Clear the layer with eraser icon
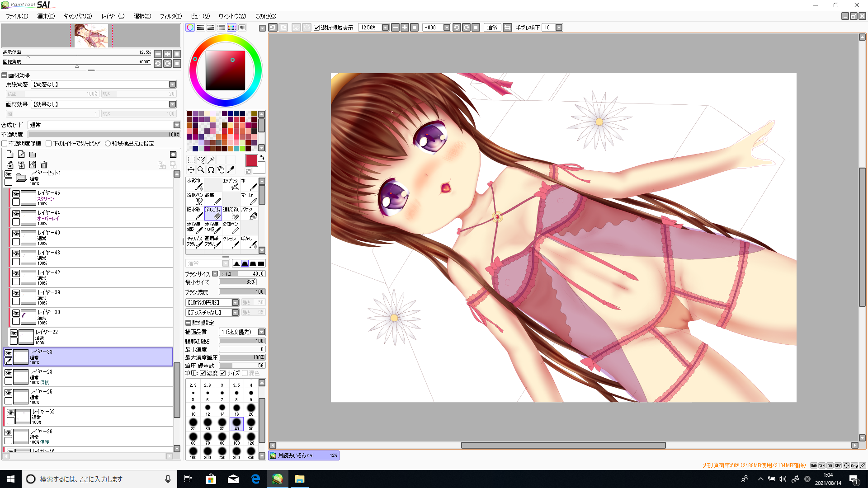The width and height of the screenshot is (868, 488). tap(33, 165)
